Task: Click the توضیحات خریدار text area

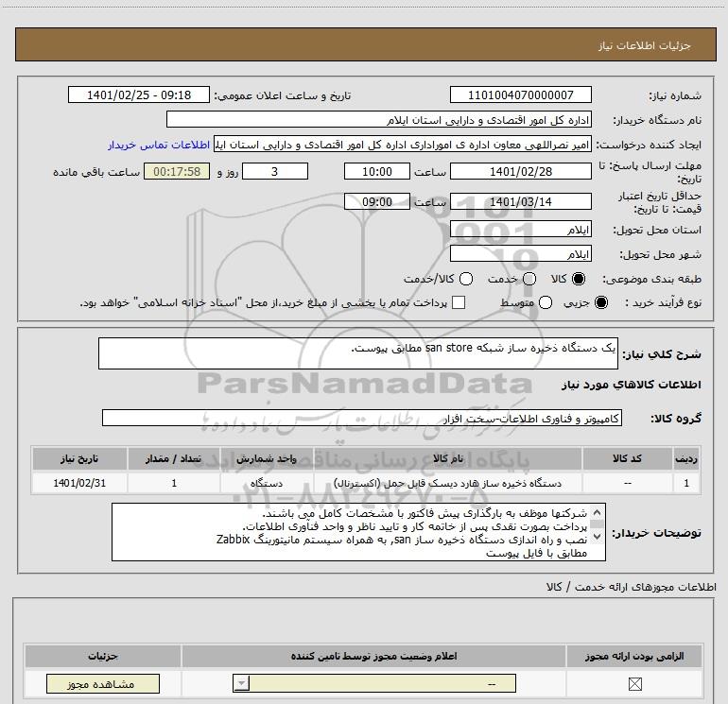Action: [x=358, y=532]
